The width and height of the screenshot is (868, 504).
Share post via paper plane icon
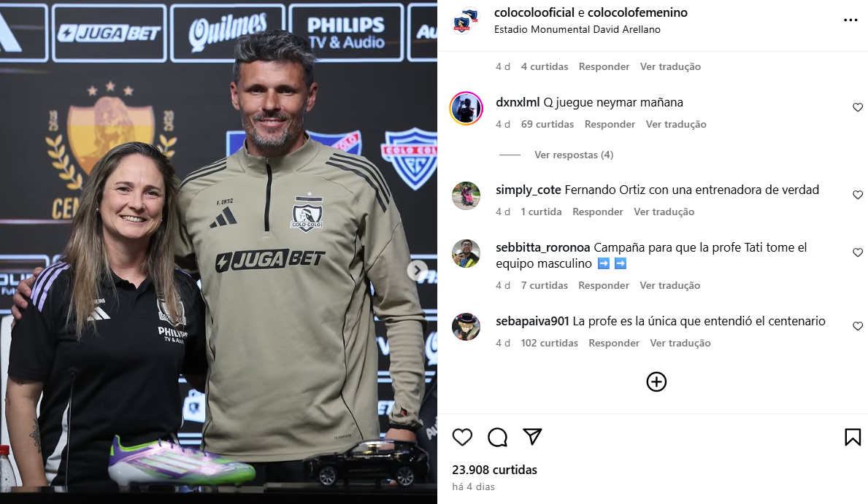coord(532,436)
